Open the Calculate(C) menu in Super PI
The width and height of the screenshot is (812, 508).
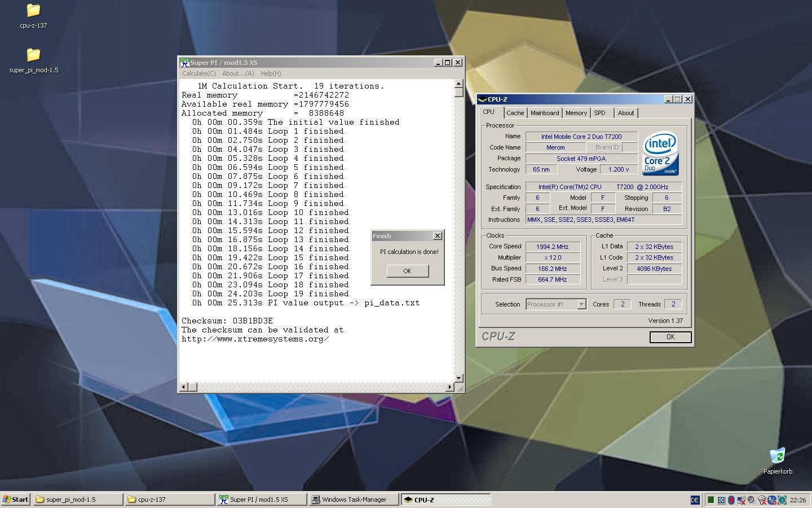198,73
